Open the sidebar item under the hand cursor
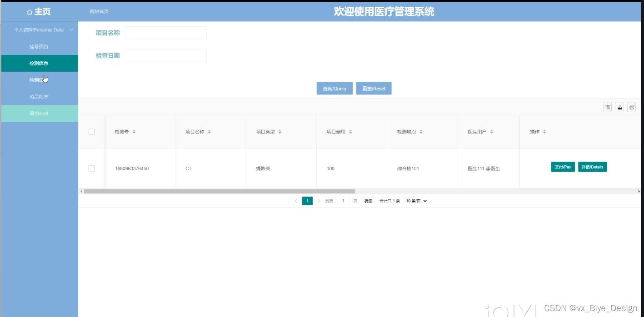Viewport: 644px width, 317px height. [x=39, y=80]
